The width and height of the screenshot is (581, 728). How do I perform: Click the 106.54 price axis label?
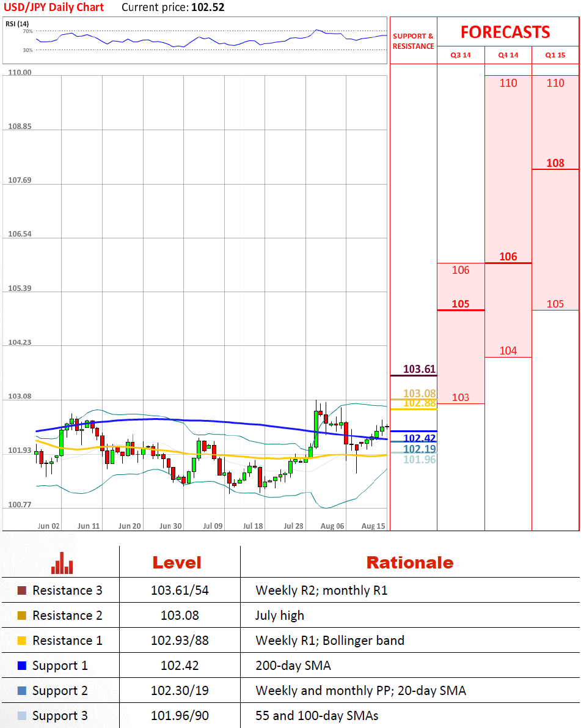click(20, 234)
